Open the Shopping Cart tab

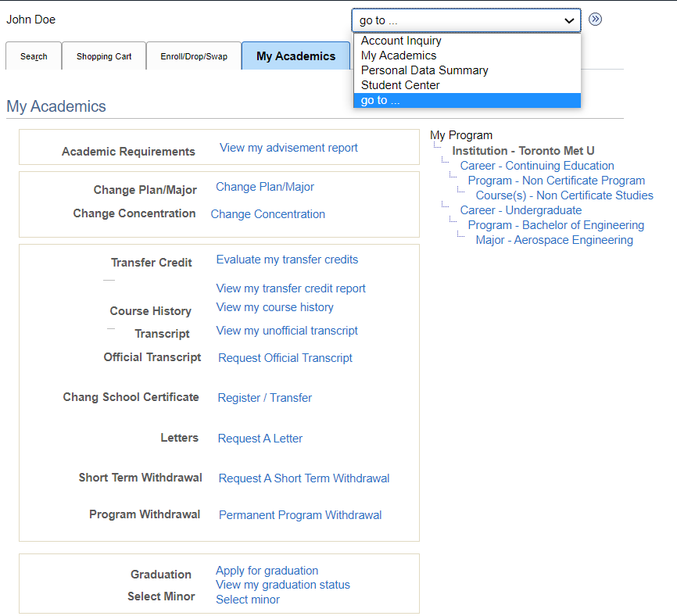tap(104, 56)
